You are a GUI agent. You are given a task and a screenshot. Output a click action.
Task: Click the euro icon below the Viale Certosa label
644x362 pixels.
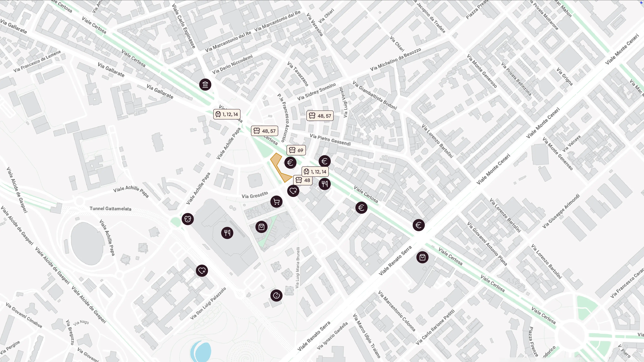[361, 208]
